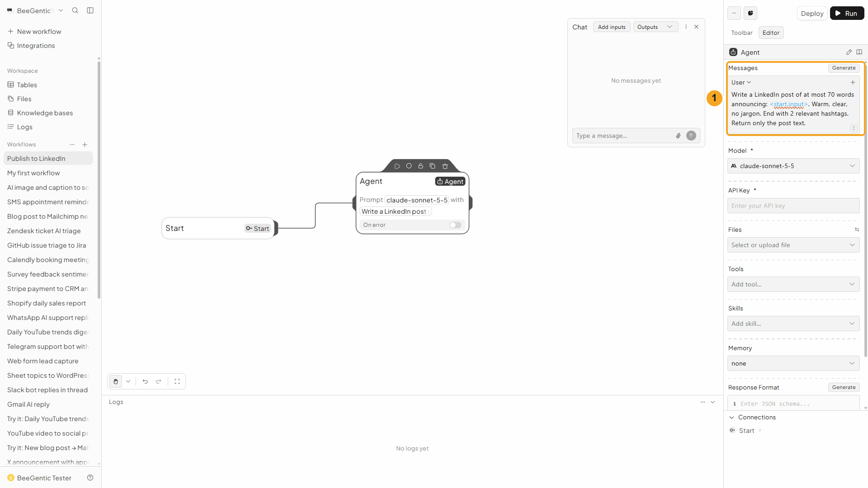
Task: Open the Memory dropdown set to none
Action: pos(793,363)
